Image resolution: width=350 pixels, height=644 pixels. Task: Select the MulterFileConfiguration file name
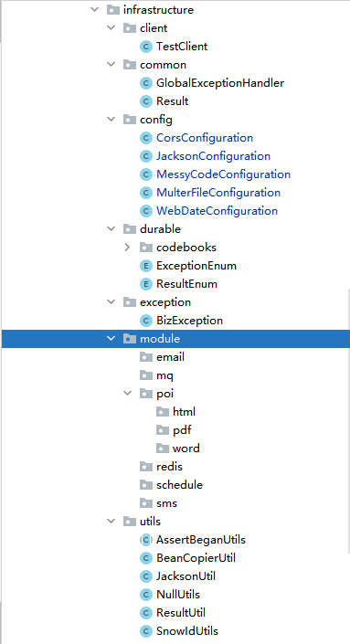[x=218, y=193]
